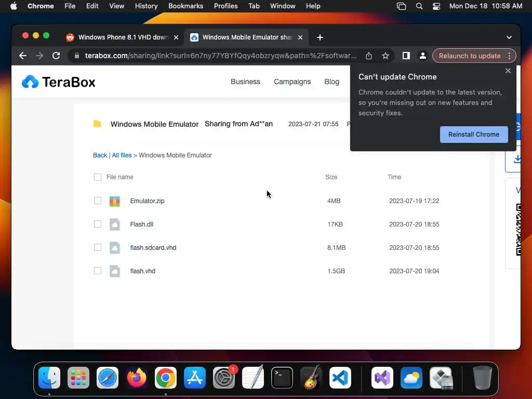Click the All files breadcrumb link
The width and height of the screenshot is (532, 399).
click(122, 155)
